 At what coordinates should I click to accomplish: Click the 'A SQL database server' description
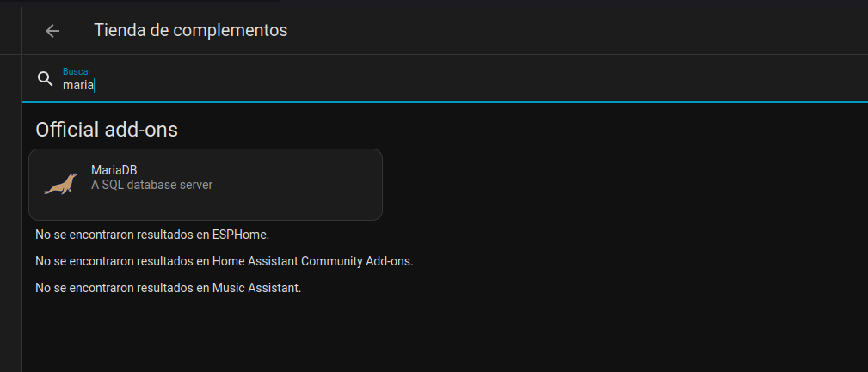pos(151,185)
